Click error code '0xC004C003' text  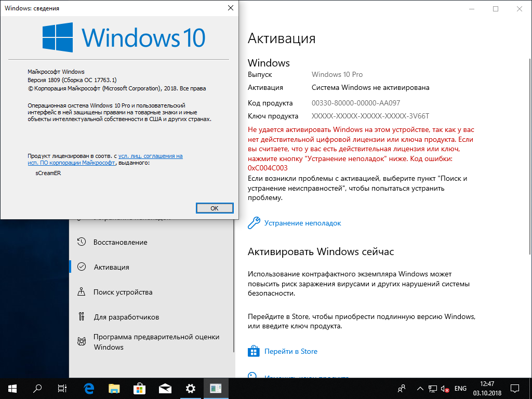point(268,168)
